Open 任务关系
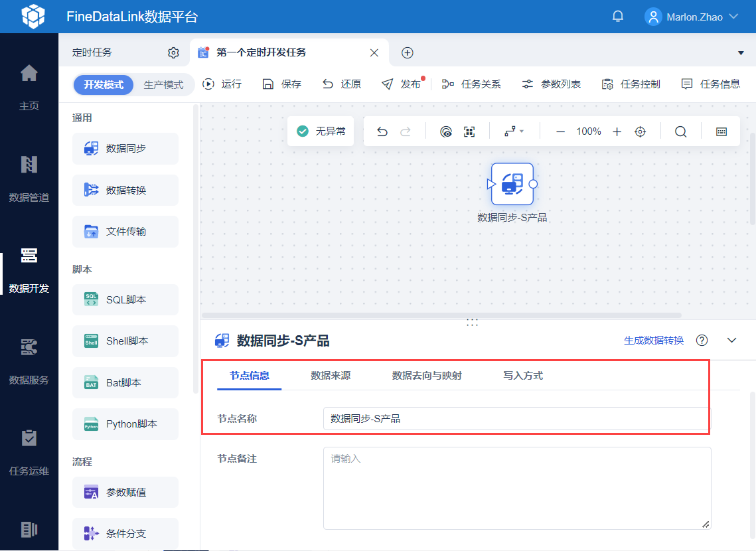 click(471, 84)
